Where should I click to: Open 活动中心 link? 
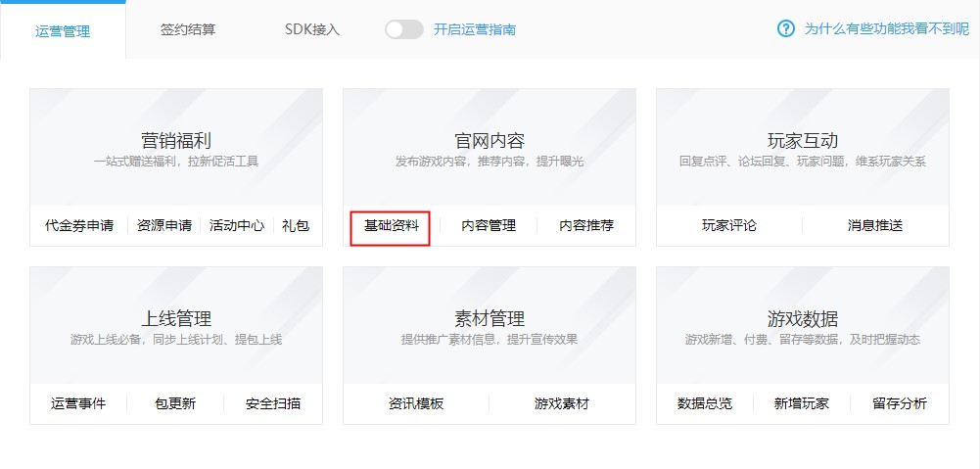coord(237,226)
